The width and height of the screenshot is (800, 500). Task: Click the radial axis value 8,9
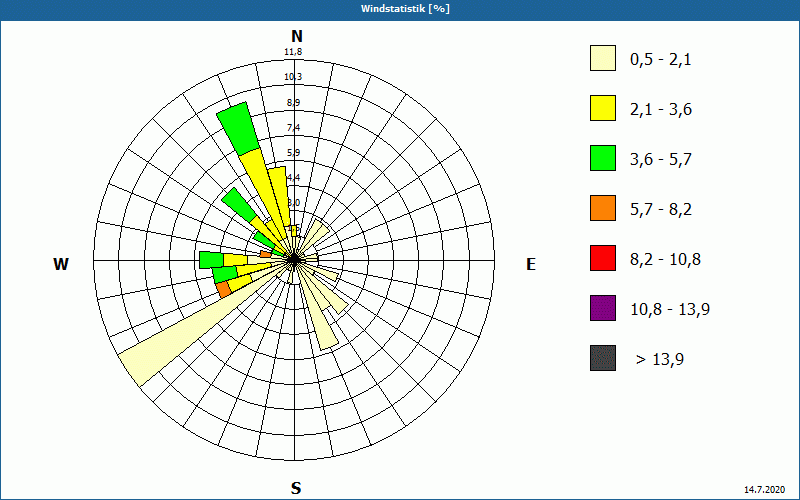pyautogui.click(x=293, y=103)
